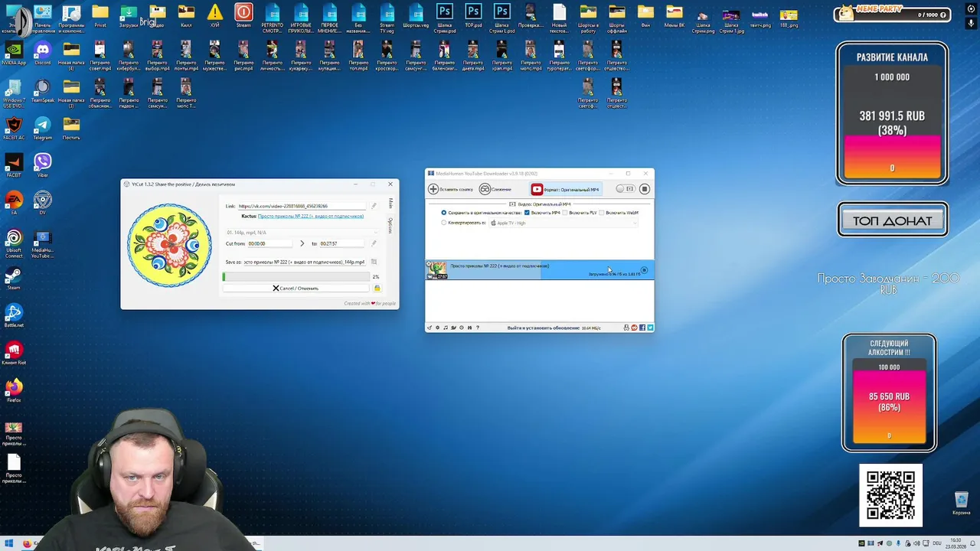The width and height of the screenshot is (980, 551).
Task: Toggle the auto-download switch in MediaHuman toolbar
Action: [x=626, y=189]
